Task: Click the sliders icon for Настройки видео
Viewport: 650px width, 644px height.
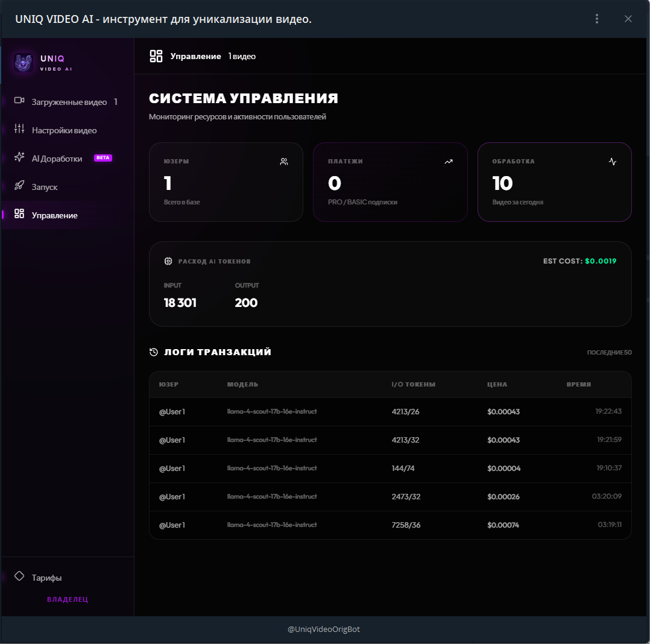Action: click(x=19, y=129)
